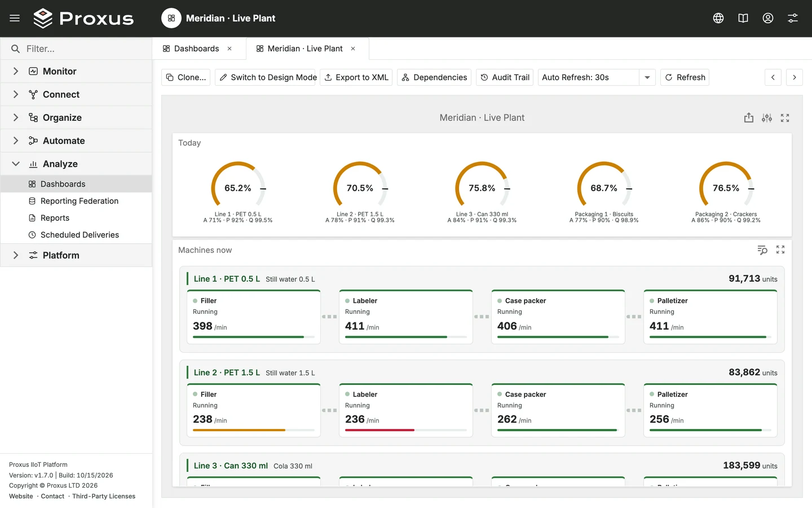Viewport: 812px width, 508px height.
Task: Click the globe language icon
Action: [x=718, y=18]
